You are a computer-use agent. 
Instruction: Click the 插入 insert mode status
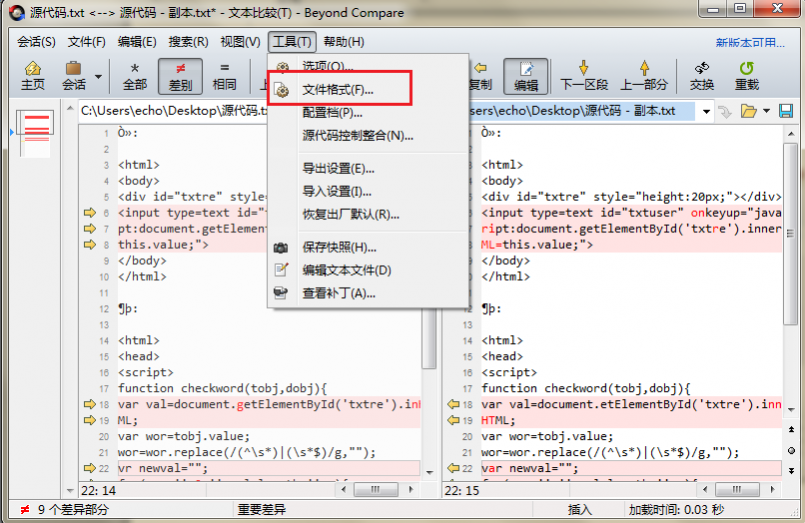coord(580,509)
